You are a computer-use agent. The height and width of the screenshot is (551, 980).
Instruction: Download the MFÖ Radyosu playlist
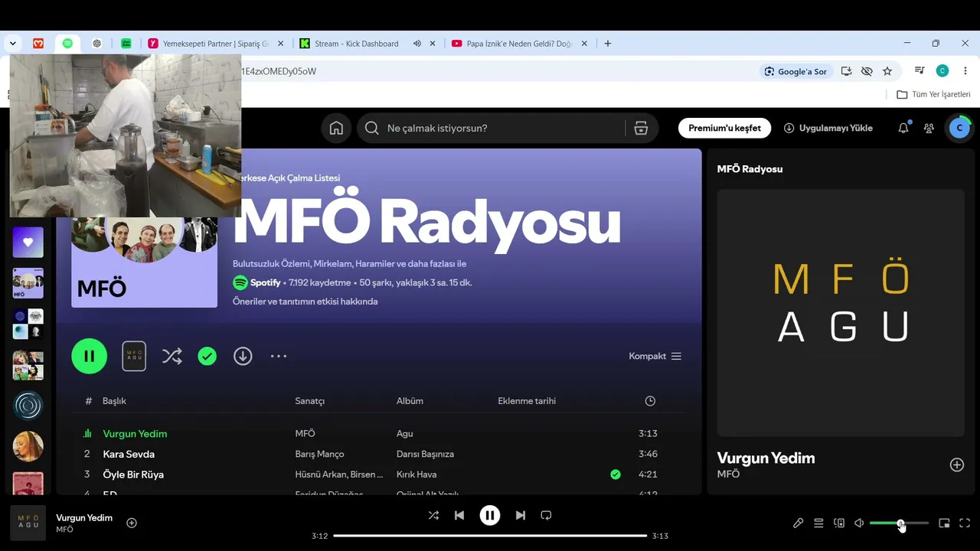tap(243, 356)
